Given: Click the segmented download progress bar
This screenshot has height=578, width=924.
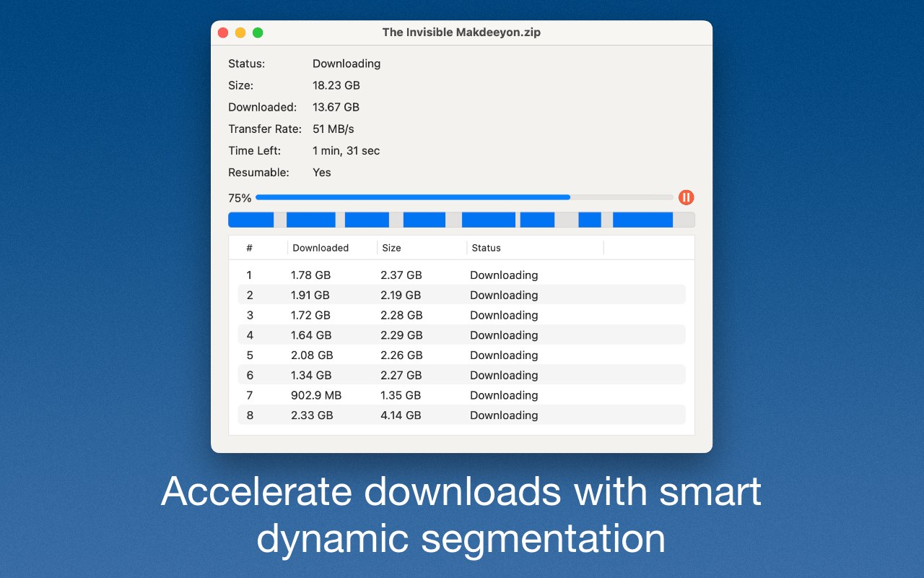Looking at the screenshot, I should coord(461,220).
